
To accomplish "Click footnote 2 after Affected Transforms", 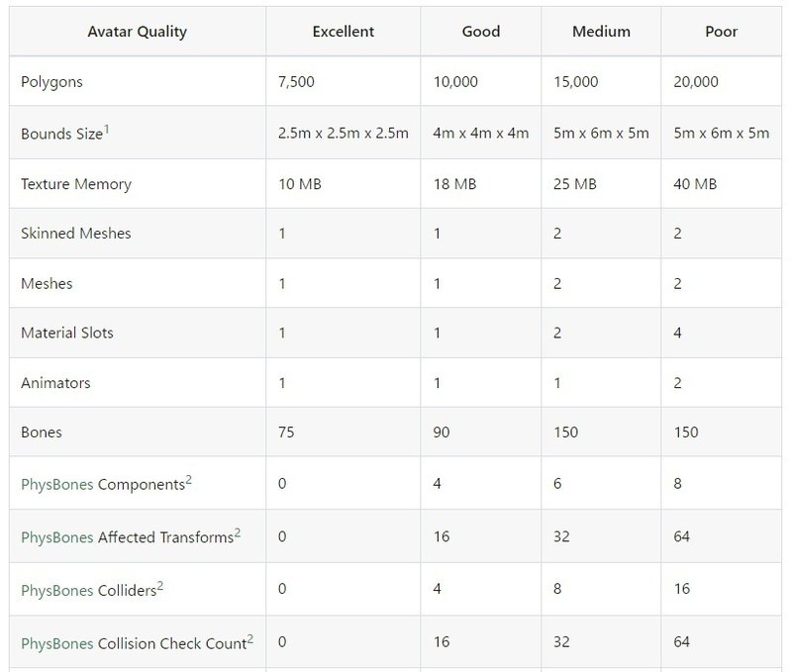I will pyautogui.click(x=238, y=532).
